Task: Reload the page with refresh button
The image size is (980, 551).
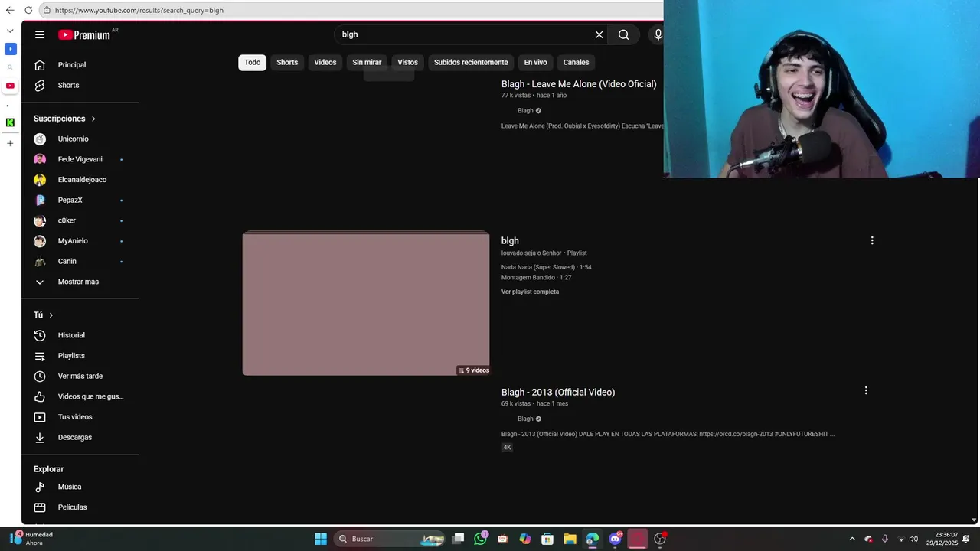Action: coord(28,10)
